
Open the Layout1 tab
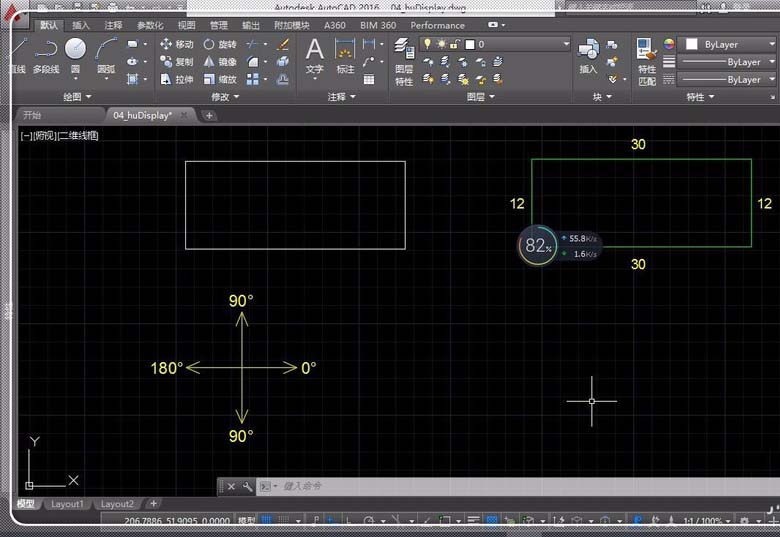pyautogui.click(x=67, y=504)
